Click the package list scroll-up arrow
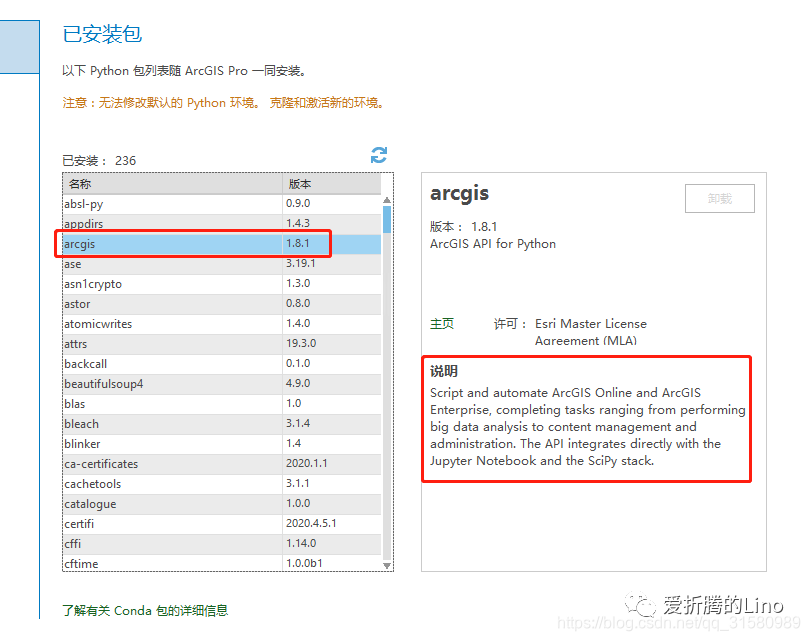Screen dimensions: 810x641 (387, 200)
